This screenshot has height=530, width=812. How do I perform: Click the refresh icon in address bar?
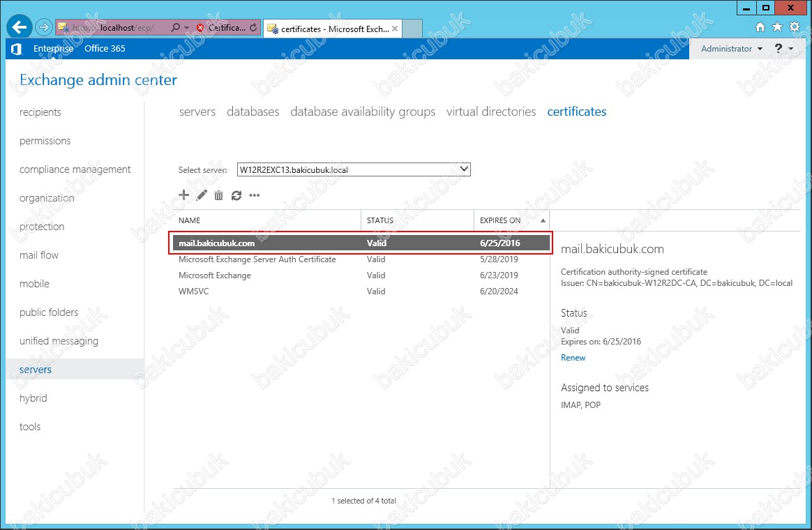pos(253,27)
